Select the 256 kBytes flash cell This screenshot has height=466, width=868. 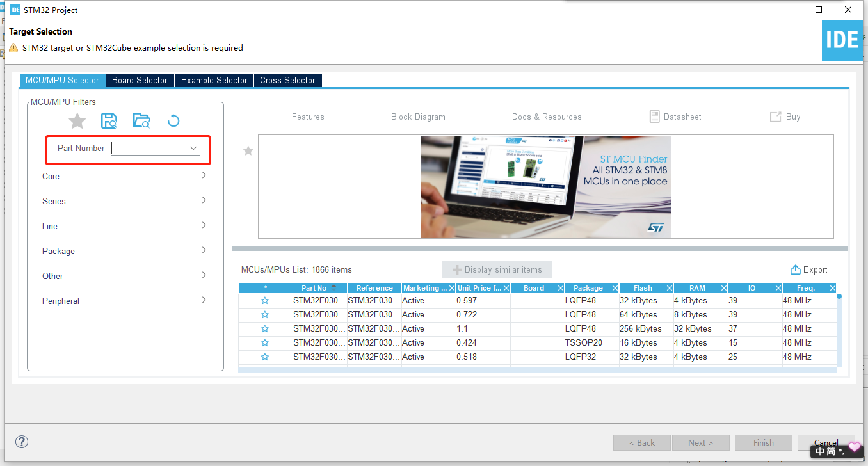[x=647, y=328]
